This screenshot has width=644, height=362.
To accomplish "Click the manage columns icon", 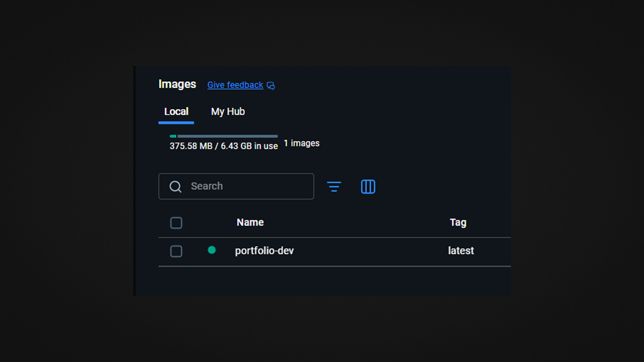I will click(368, 187).
